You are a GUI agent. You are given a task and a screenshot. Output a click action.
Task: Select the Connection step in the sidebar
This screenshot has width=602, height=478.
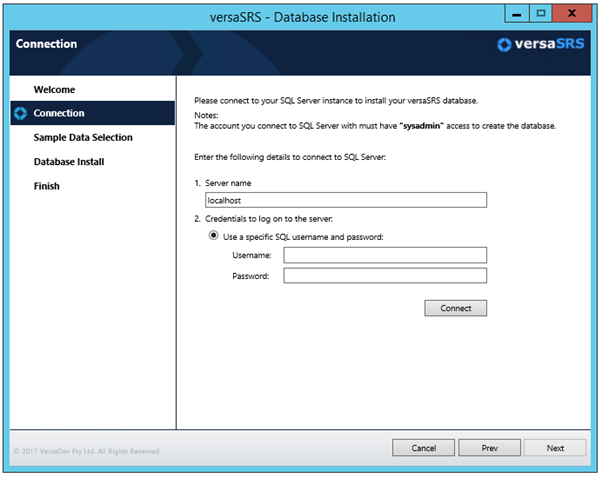(93, 113)
